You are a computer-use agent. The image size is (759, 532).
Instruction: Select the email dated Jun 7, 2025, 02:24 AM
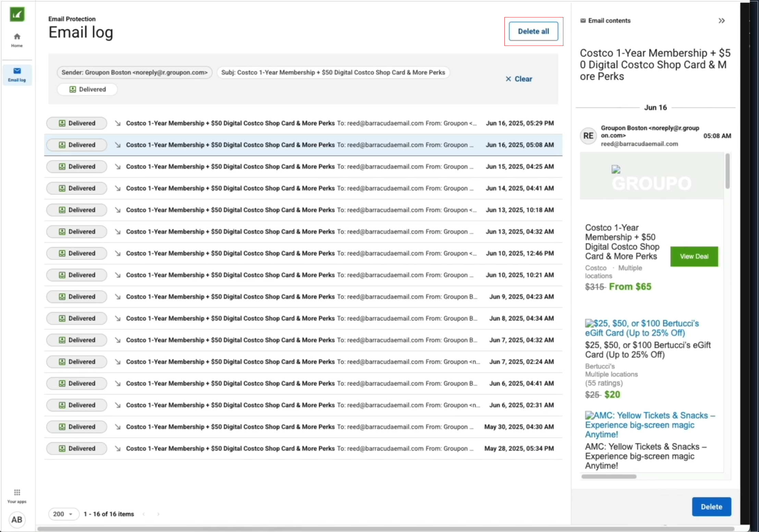click(x=303, y=362)
